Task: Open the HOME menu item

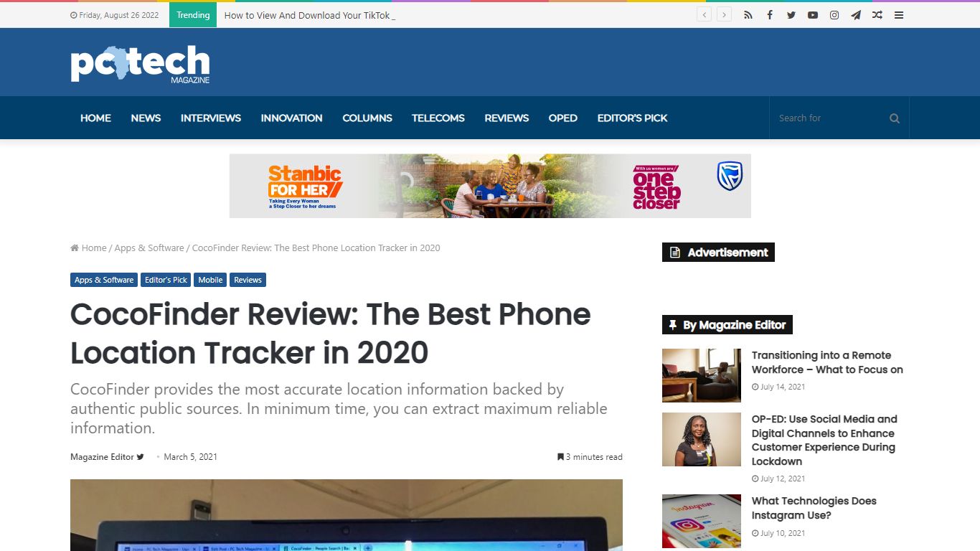Action: tap(95, 118)
